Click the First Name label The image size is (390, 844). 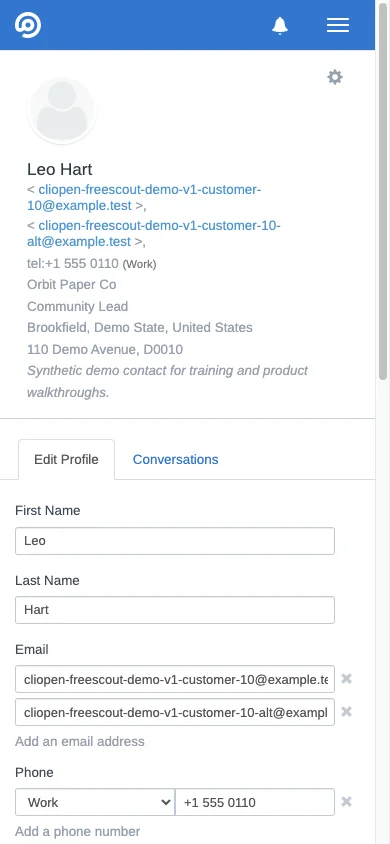(x=47, y=511)
